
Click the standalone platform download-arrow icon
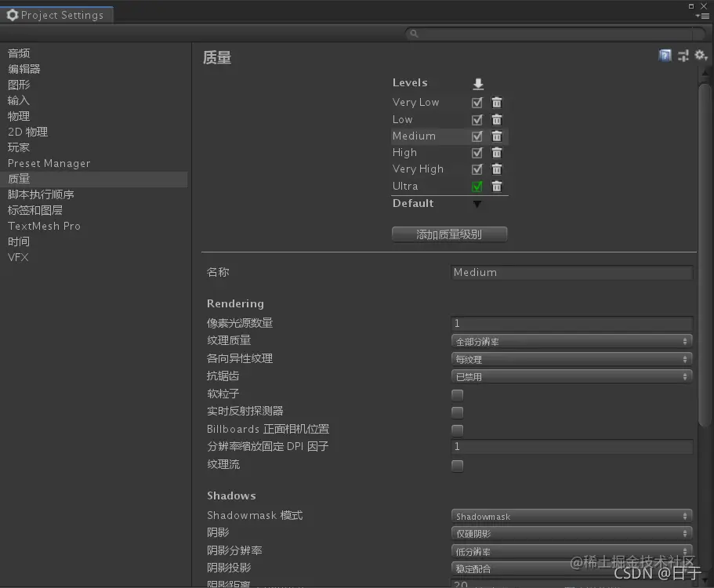(x=477, y=83)
